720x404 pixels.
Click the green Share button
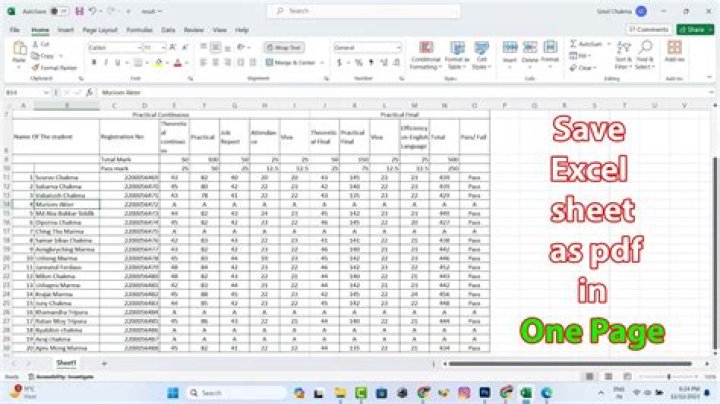coord(695,29)
